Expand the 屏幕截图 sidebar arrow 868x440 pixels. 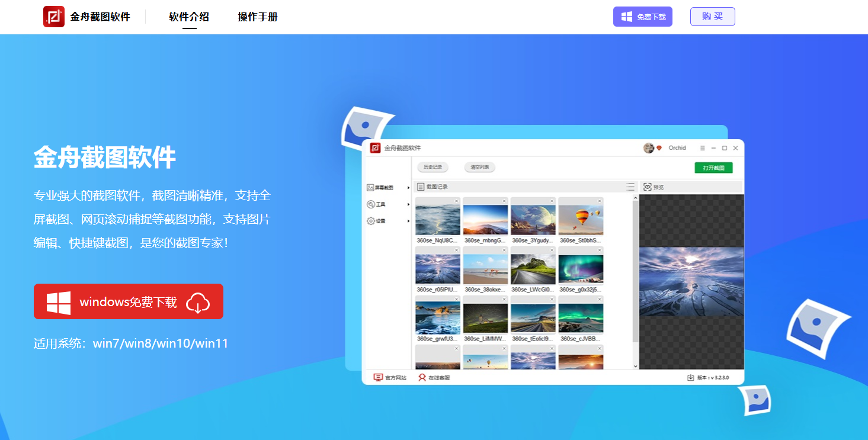[x=408, y=188]
